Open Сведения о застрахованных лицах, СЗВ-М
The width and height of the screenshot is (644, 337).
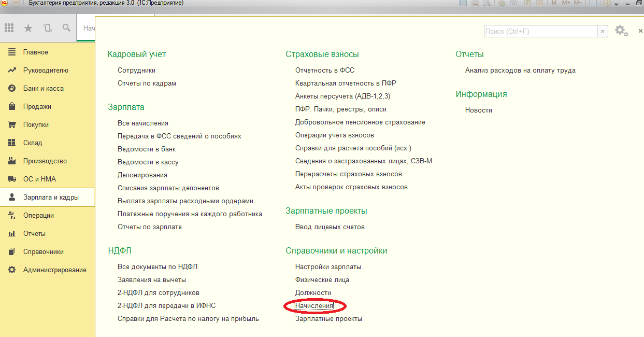click(x=364, y=161)
